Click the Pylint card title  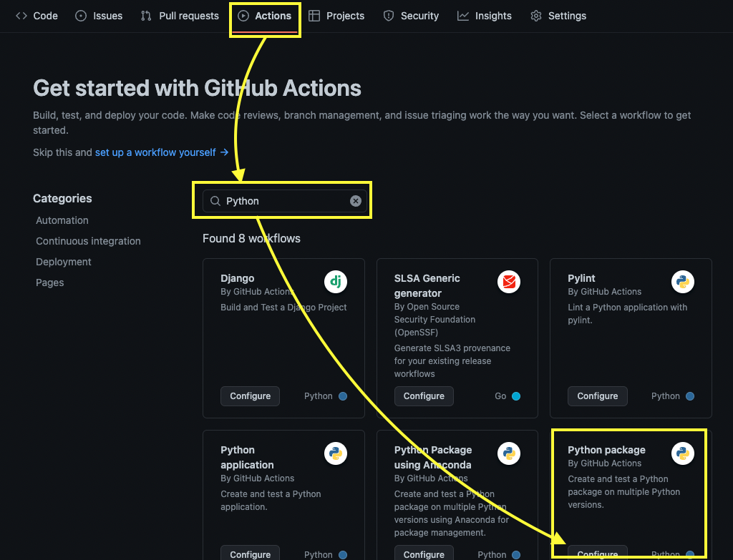pos(581,278)
